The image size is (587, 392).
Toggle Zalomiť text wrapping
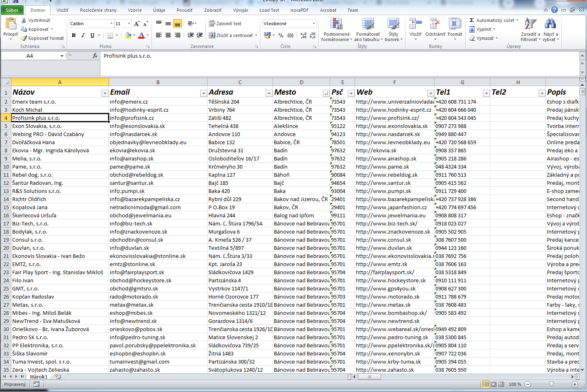(x=225, y=24)
